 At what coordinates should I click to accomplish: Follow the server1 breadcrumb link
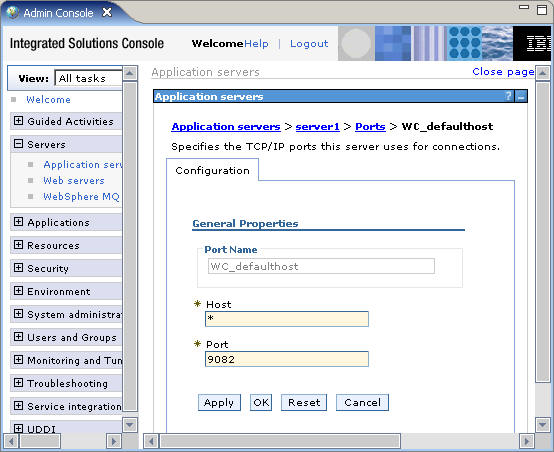pyautogui.click(x=317, y=127)
